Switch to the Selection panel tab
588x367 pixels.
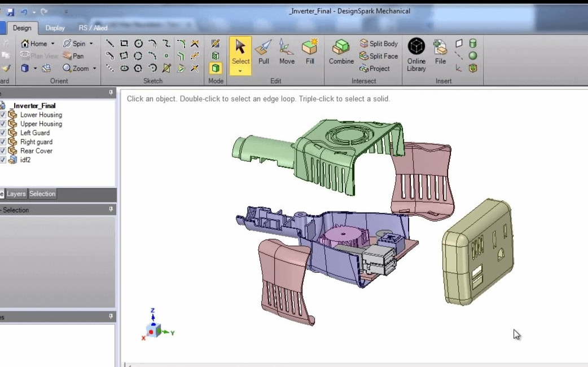42,193
